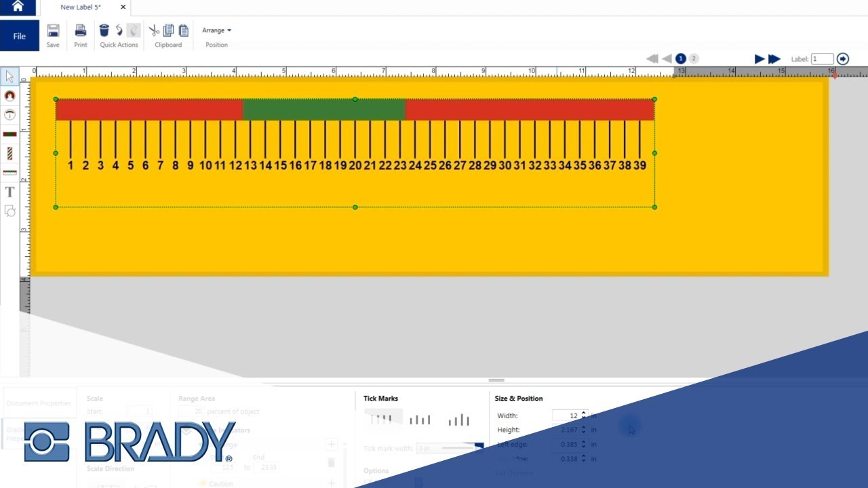Select the pointer selection tool
This screenshot has height=488, width=868.
coord(9,76)
